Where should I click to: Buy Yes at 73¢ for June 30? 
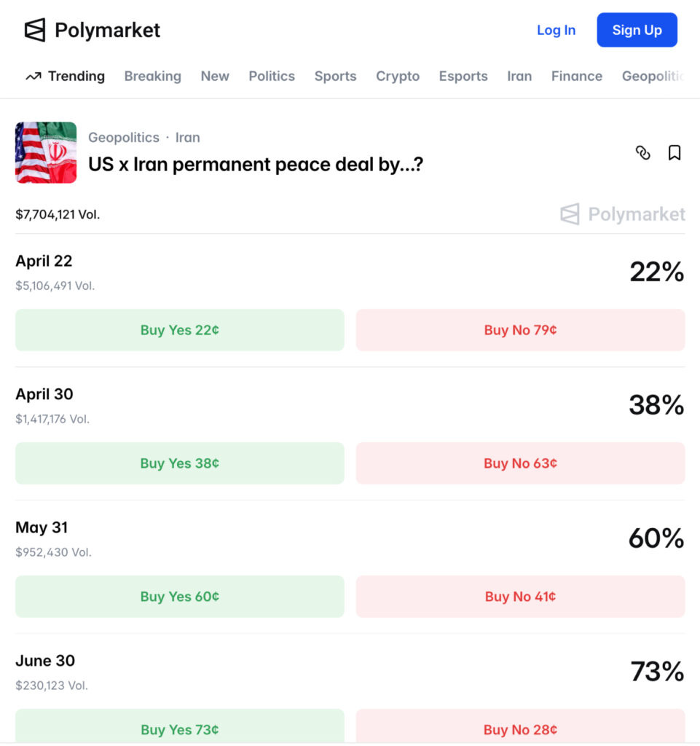(x=180, y=729)
